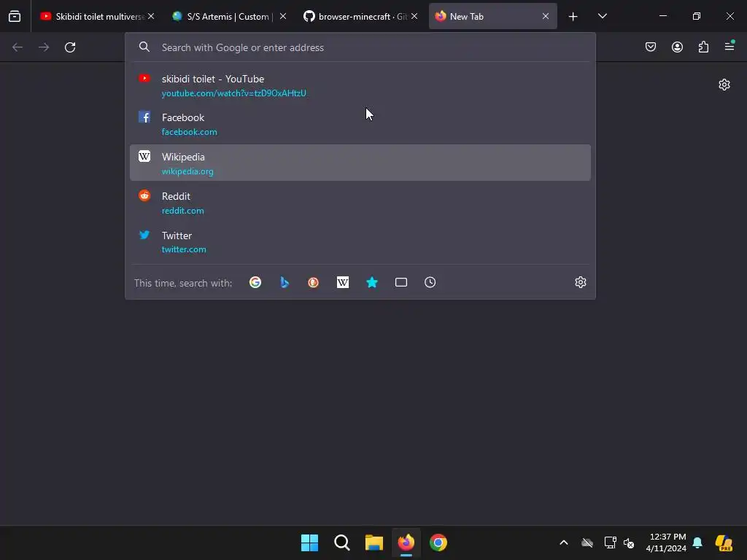
Task: Reload the current page
Action: coord(70,47)
